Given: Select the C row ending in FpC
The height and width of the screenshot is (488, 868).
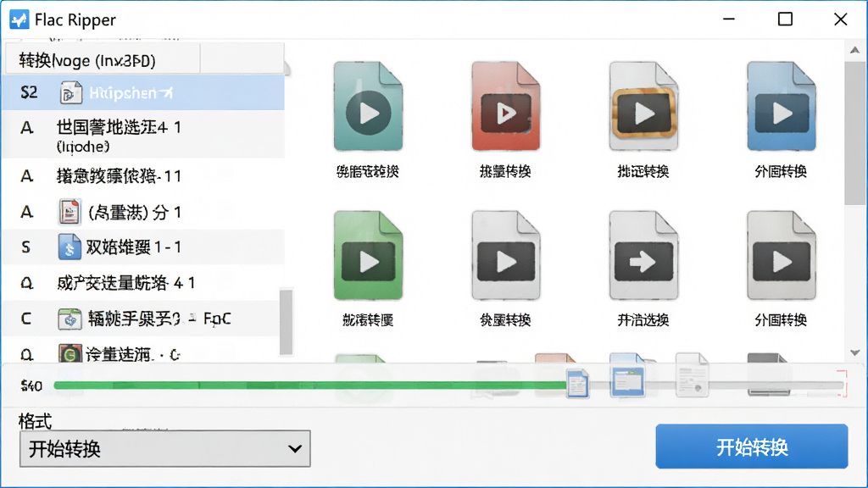Looking at the screenshot, I should click(142, 319).
